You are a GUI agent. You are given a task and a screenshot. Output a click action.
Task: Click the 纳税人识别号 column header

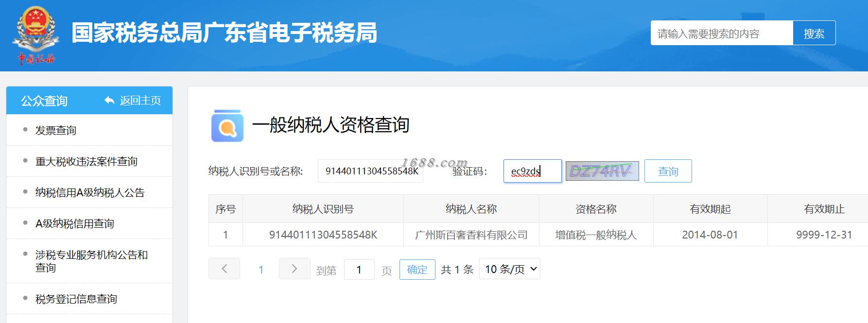point(323,209)
